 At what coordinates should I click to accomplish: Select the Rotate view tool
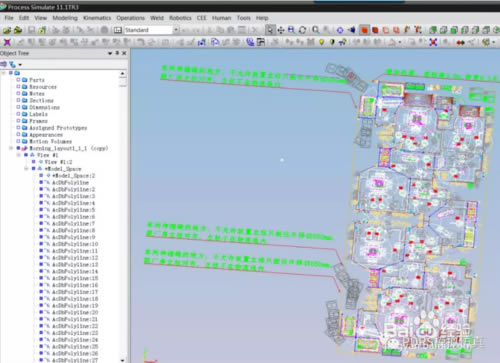(x=303, y=30)
